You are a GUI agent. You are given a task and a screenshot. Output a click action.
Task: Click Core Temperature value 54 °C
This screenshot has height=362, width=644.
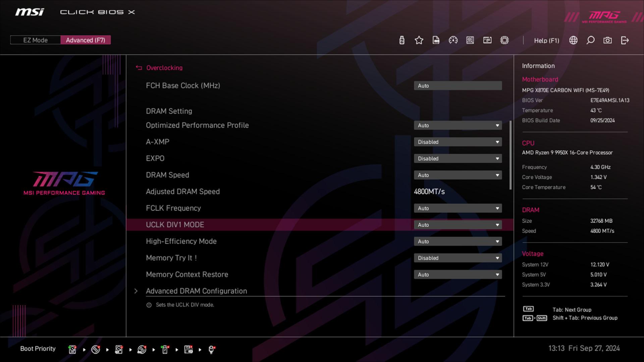click(x=596, y=187)
